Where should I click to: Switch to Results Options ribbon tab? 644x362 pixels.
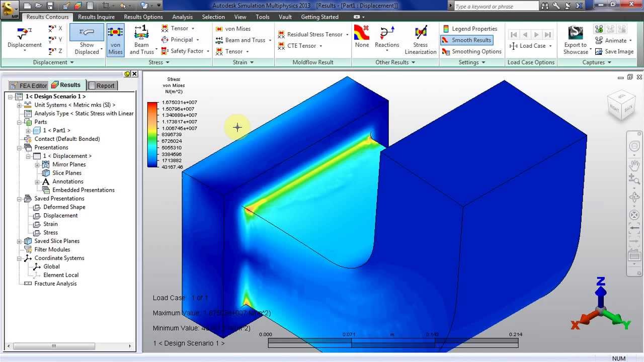(143, 17)
